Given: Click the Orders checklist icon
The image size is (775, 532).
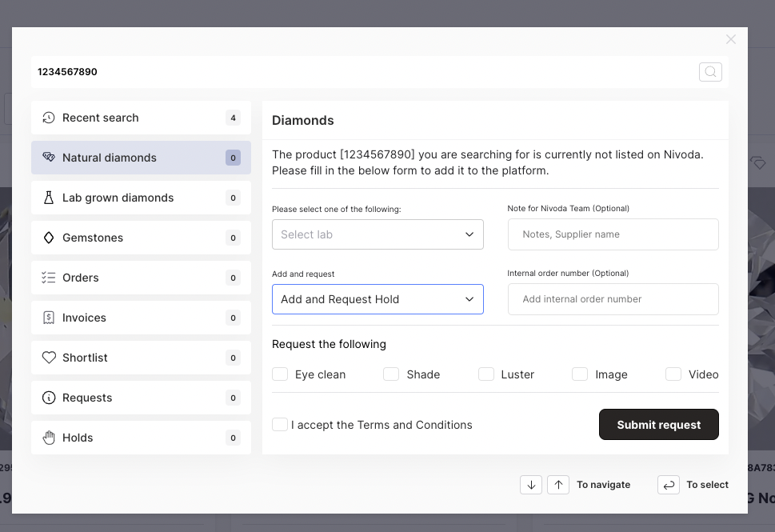Looking at the screenshot, I should click(x=49, y=278).
